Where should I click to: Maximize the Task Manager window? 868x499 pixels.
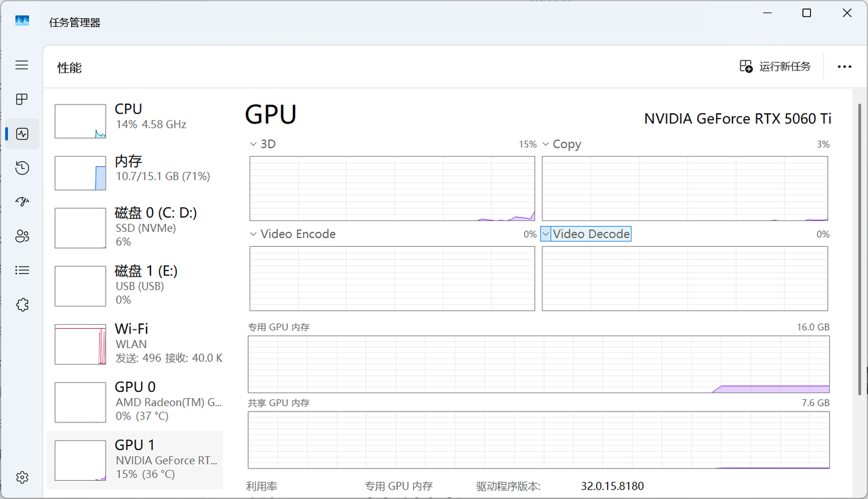[807, 13]
